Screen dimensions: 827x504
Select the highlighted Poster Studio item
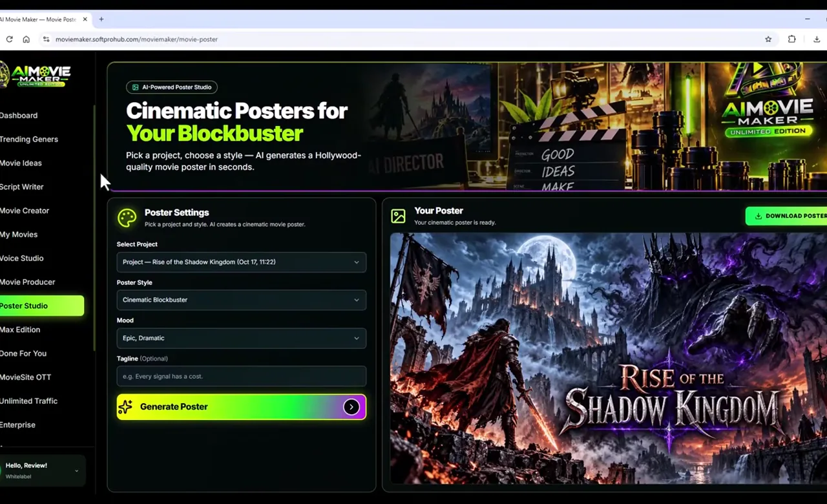point(42,306)
